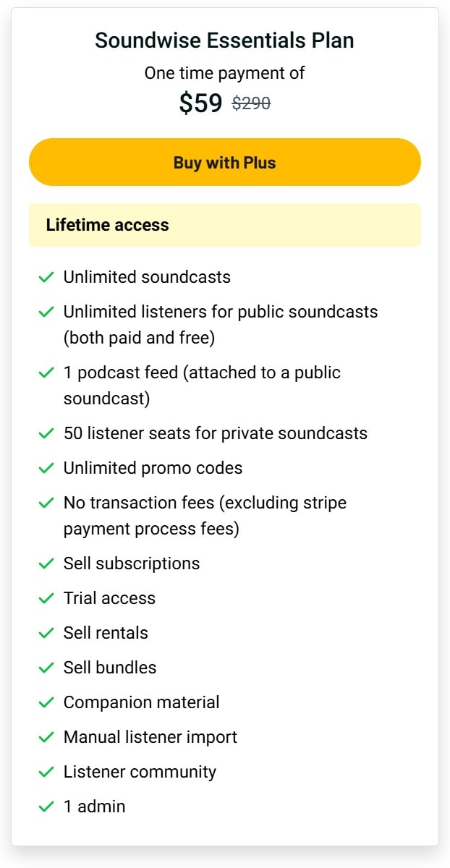Click the checkmark next to No transaction fees
The width and height of the screenshot is (450, 868).
(x=46, y=503)
